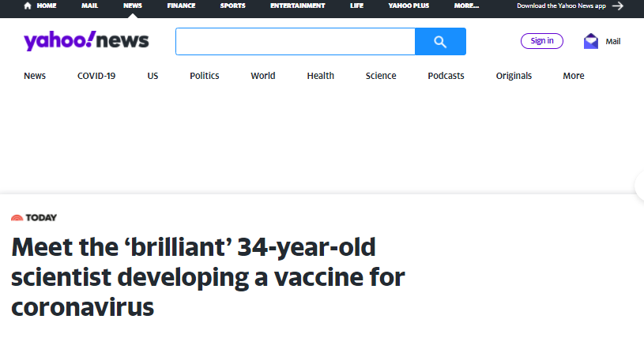Click the headline about the 34-year-old scientist

pyautogui.click(x=209, y=277)
